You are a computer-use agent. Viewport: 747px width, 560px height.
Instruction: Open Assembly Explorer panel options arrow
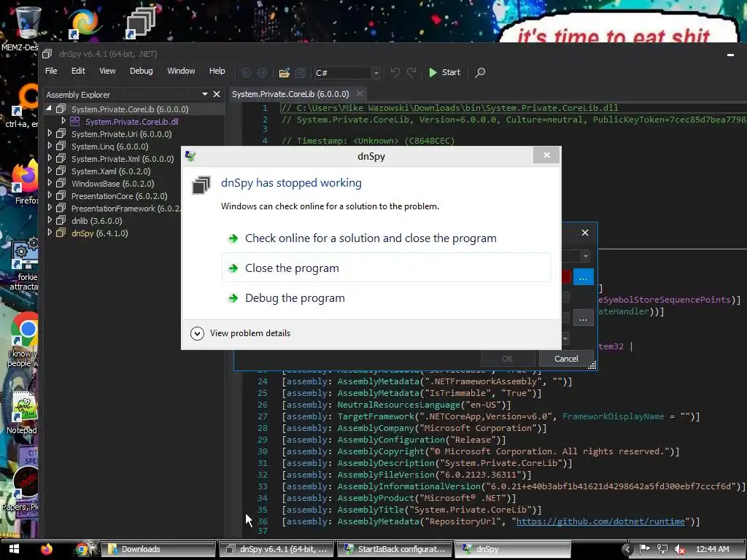point(205,94)
